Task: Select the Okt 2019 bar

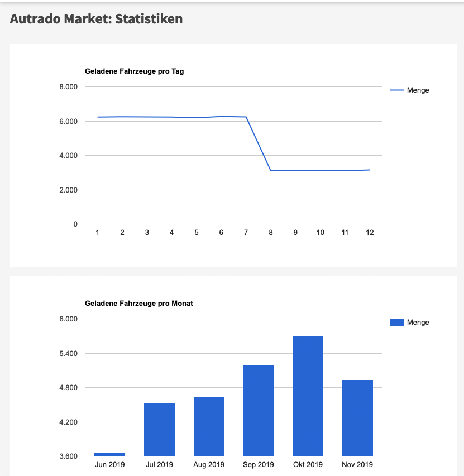Action: [x=308, y=396]
